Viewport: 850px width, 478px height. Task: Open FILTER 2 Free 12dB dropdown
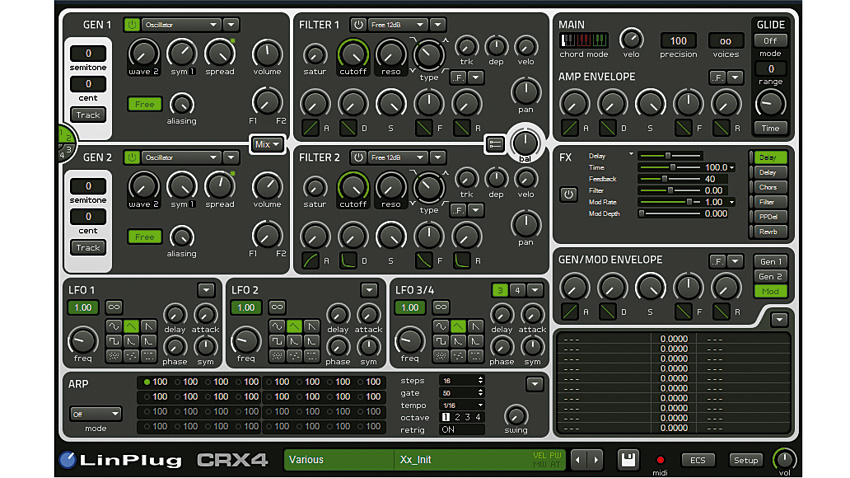pos(397,157)
